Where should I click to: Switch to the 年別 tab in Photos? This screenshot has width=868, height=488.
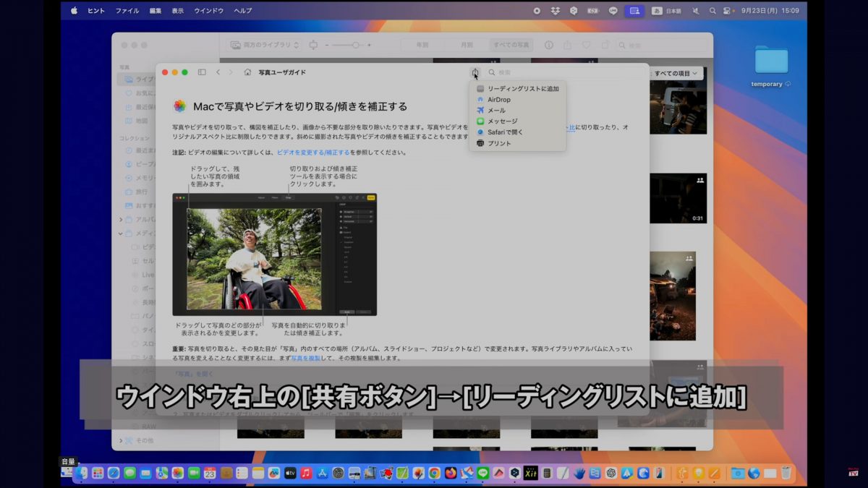tap(422, 45)
